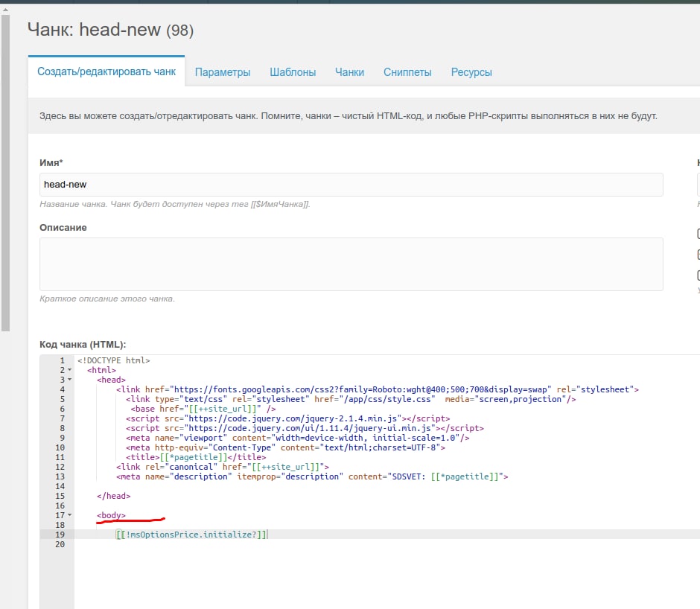Click the canonical link code line
Image resolution: width=700 pixels, height=609 pixels.
coord(223,467)
